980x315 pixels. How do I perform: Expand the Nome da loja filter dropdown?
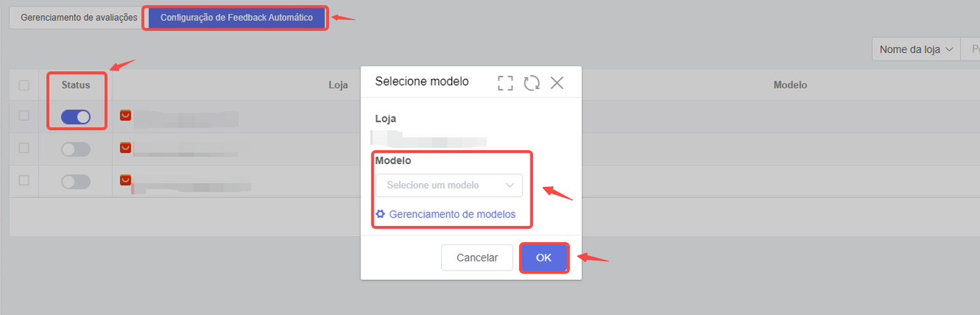point(916,49)
